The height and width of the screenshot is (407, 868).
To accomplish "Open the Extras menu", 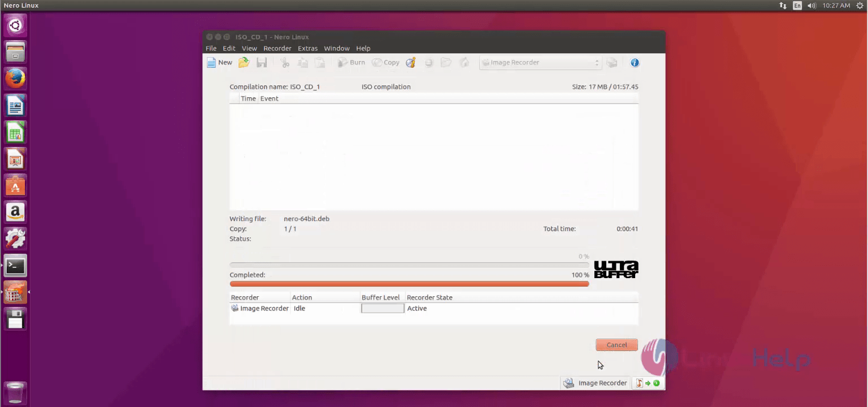I will pos(308,49).
